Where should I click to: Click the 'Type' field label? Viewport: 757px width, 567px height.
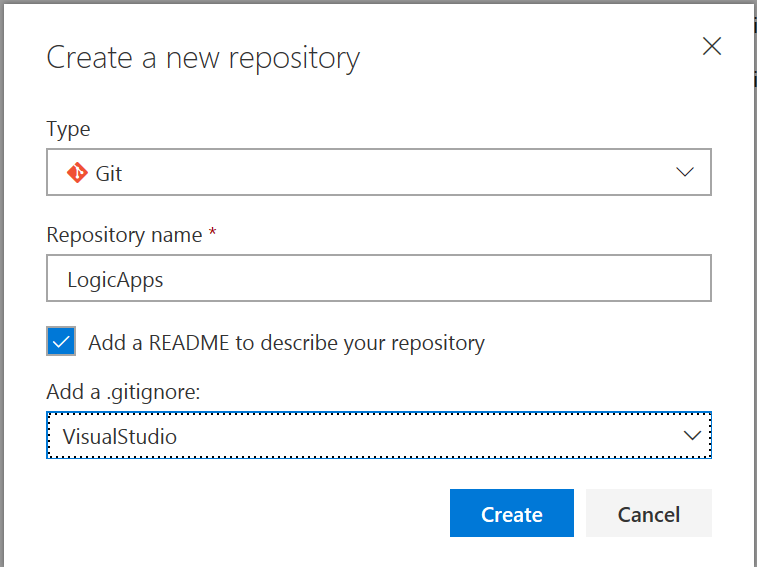(x=68, y=129)
